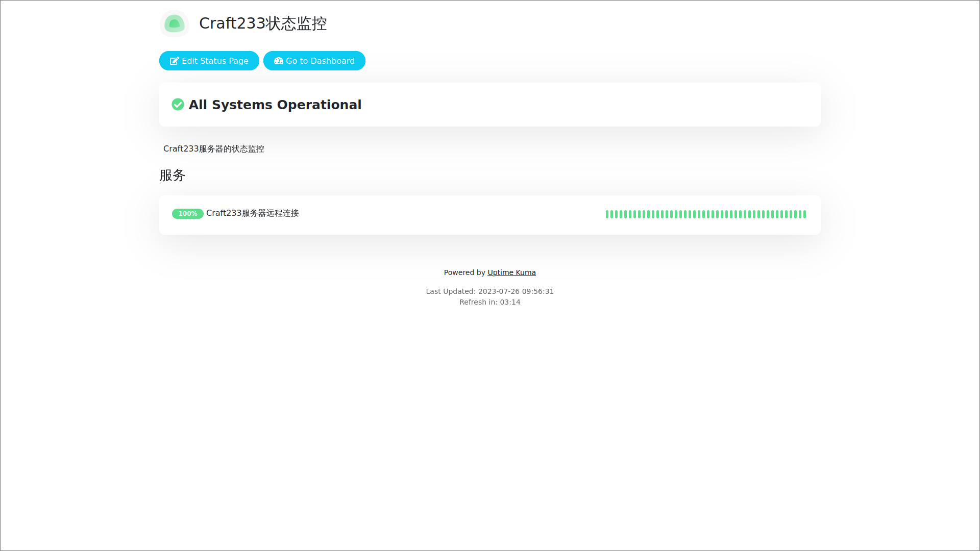
Task: Select the Craft233服务器远程连接 monitor name
Action: [x=253, y=213]
